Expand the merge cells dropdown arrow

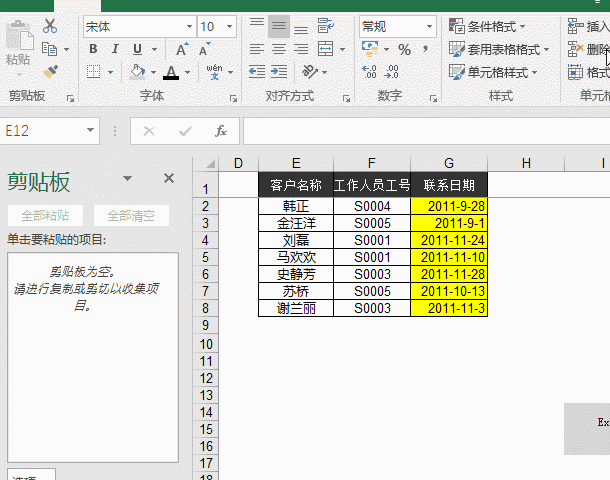[x=342, y=49]
